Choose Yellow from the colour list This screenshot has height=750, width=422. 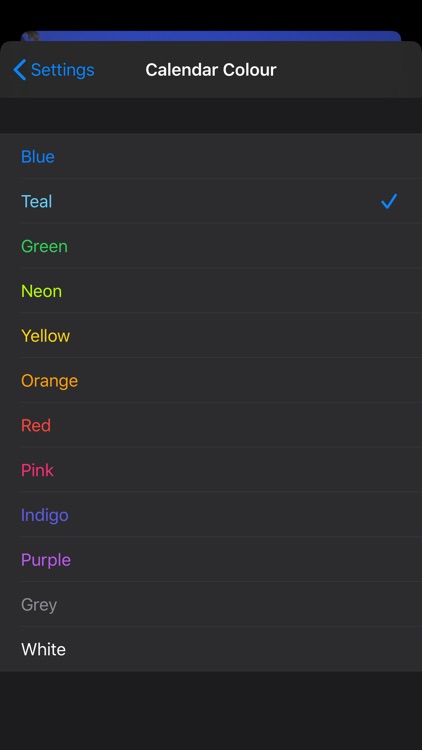tap(211, 336)
